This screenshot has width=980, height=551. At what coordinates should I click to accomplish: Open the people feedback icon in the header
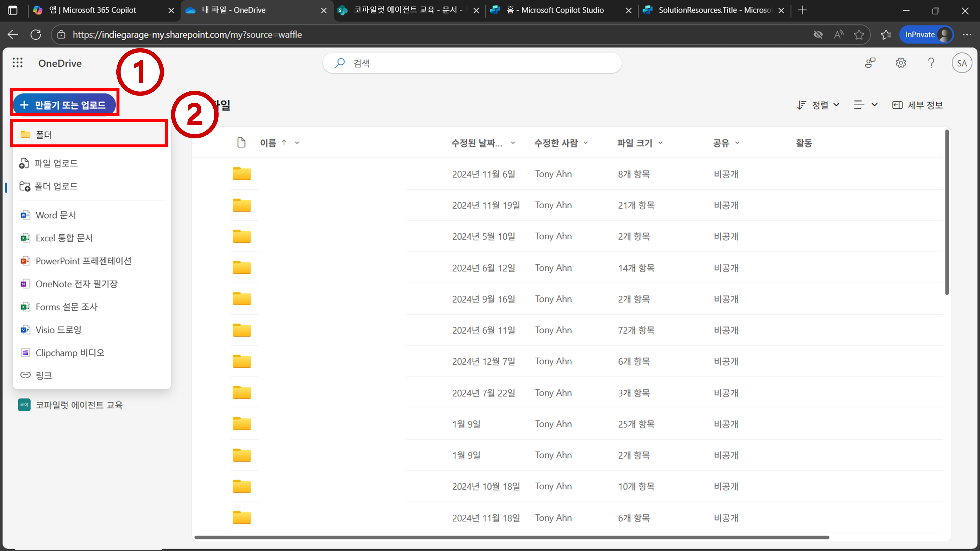pos(870,63)
